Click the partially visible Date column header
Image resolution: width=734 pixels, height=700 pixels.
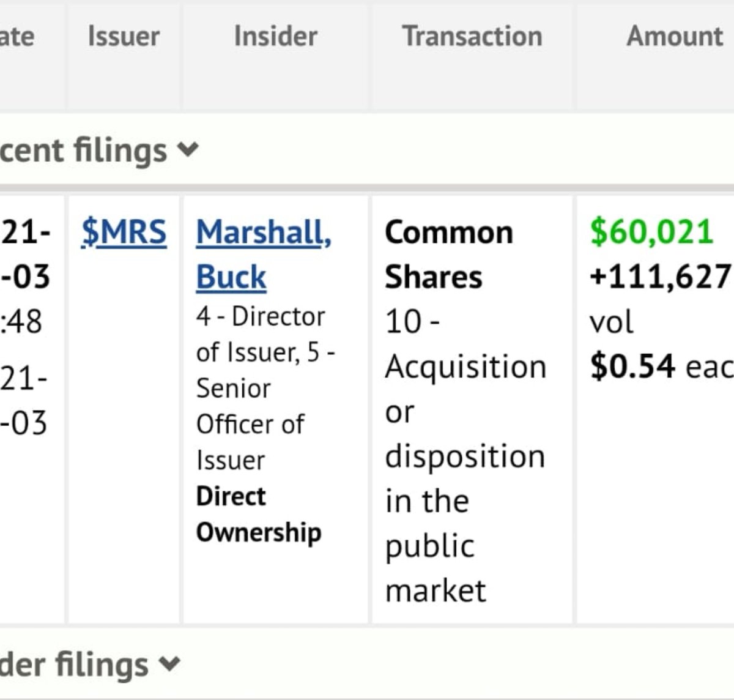point(17,36)
